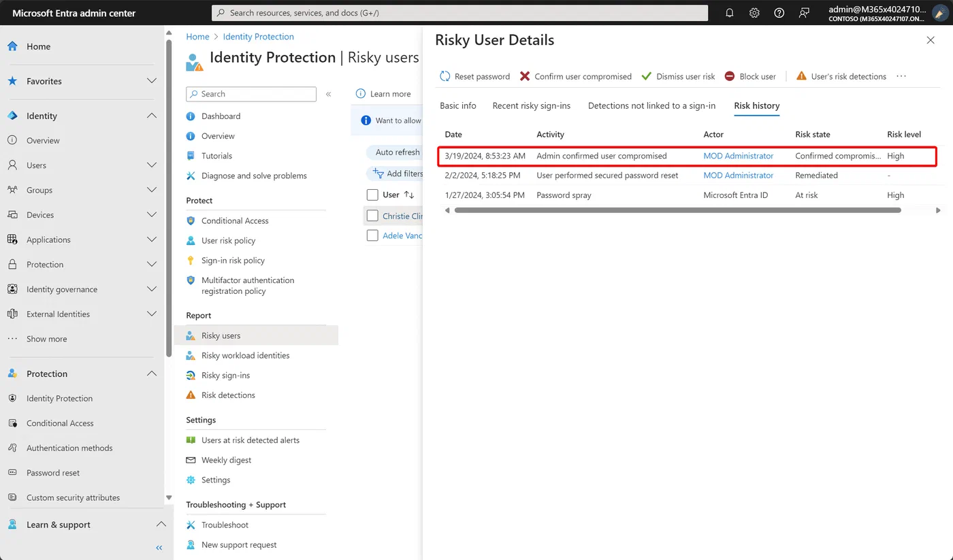The width and height of the screenshot is (953, 560).
Task: Select the Risk history tab
Action: pyautogui.click(x=757, y=105)
